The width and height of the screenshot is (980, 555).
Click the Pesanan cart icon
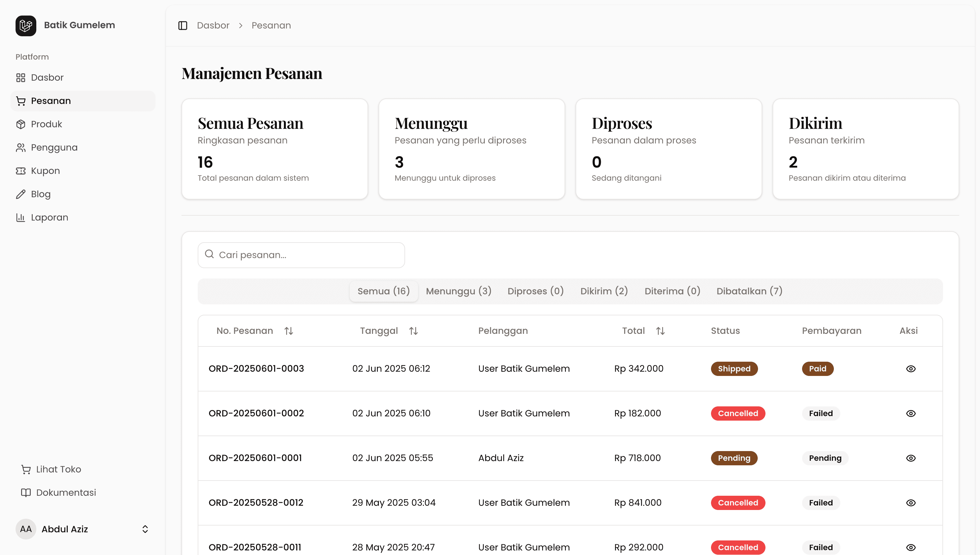(x=21, y=101)
